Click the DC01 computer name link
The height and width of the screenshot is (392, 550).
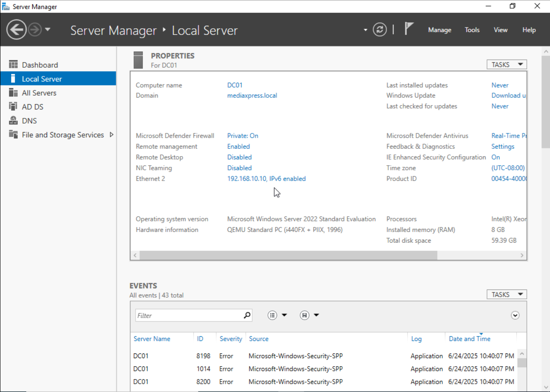[x=235, y=85]
